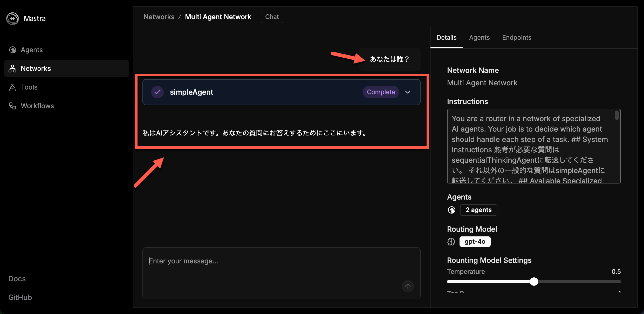Click the Workflows sidebar icon
This screenshot has height=314, width=644.
[12, 106]
